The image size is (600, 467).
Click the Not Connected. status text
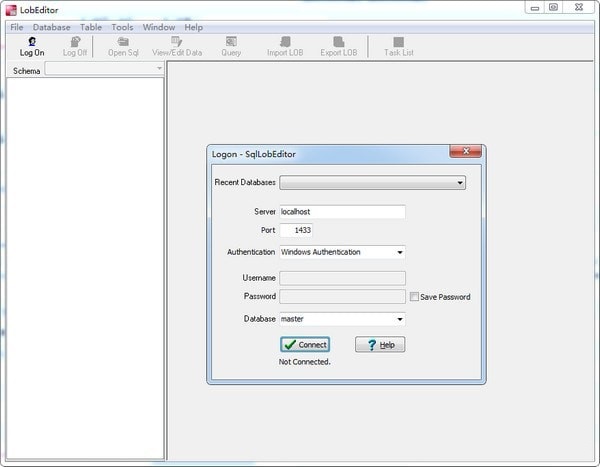pos(304,362)
